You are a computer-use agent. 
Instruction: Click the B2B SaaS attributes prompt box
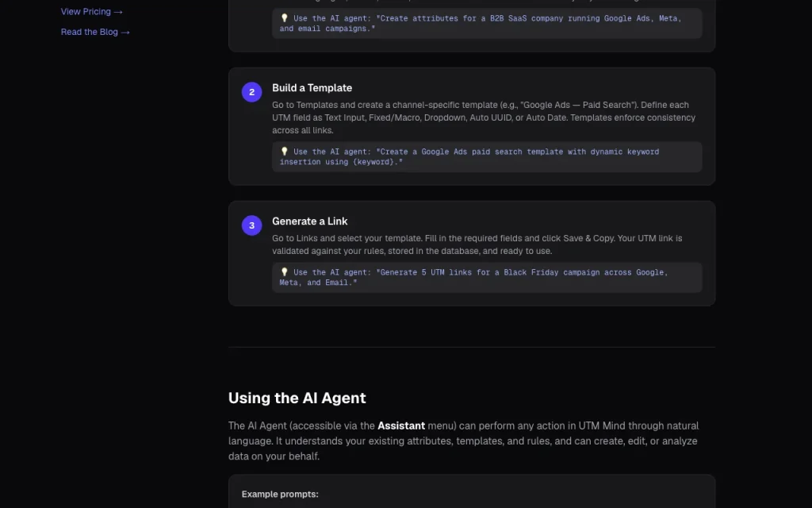click(x=487, y=23)
